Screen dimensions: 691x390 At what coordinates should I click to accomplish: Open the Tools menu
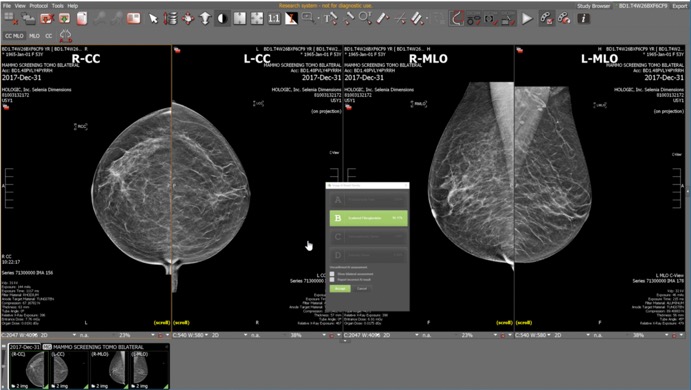click(58, 6)
